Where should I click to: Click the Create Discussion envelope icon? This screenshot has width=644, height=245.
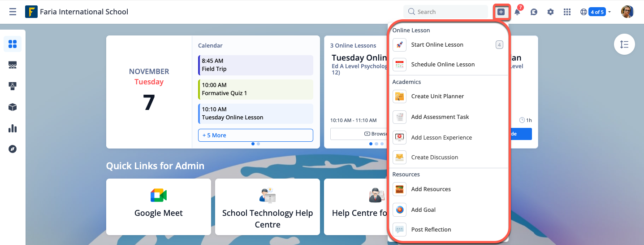point(399,157)
